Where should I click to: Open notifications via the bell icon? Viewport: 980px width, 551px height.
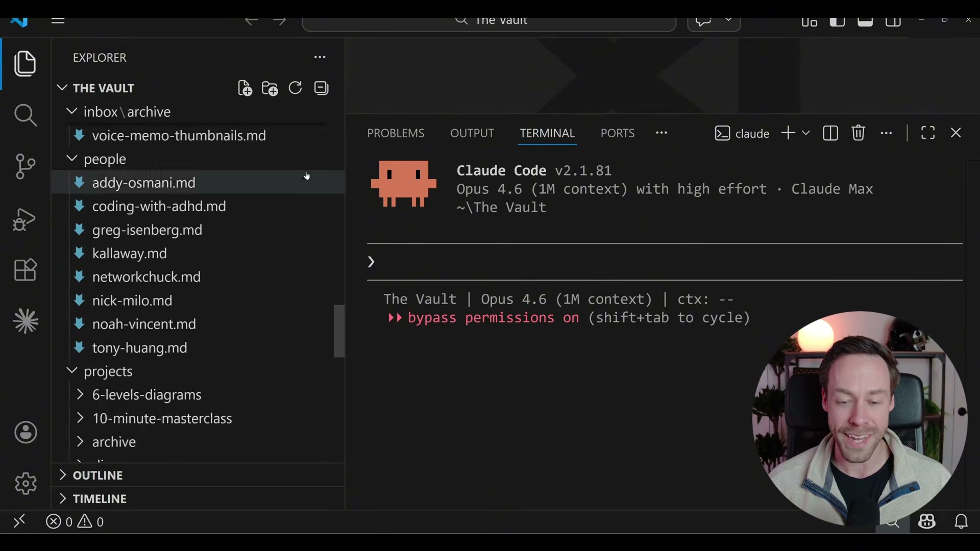[962, 521]
